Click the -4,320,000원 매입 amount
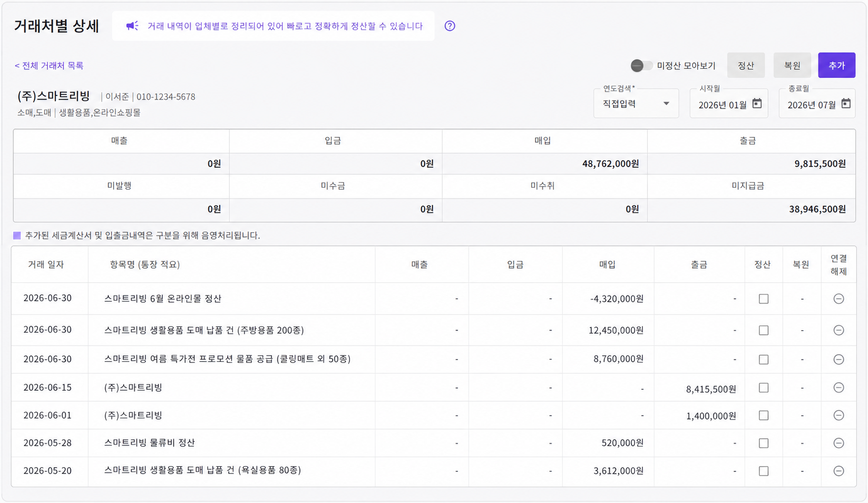Viewport: 868px width, 503px height. point(617,299)
